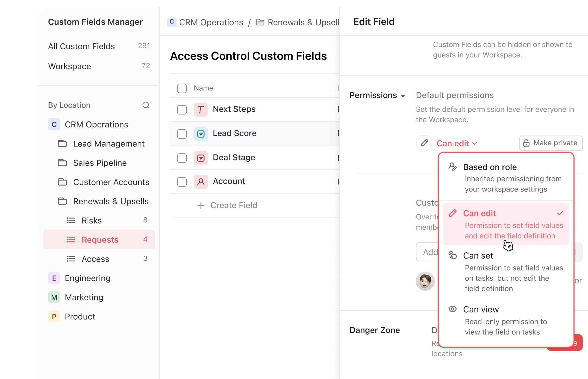Choose the Can view permission option
The width and height of the screenshot is (588, 379).
click(505, 320)
